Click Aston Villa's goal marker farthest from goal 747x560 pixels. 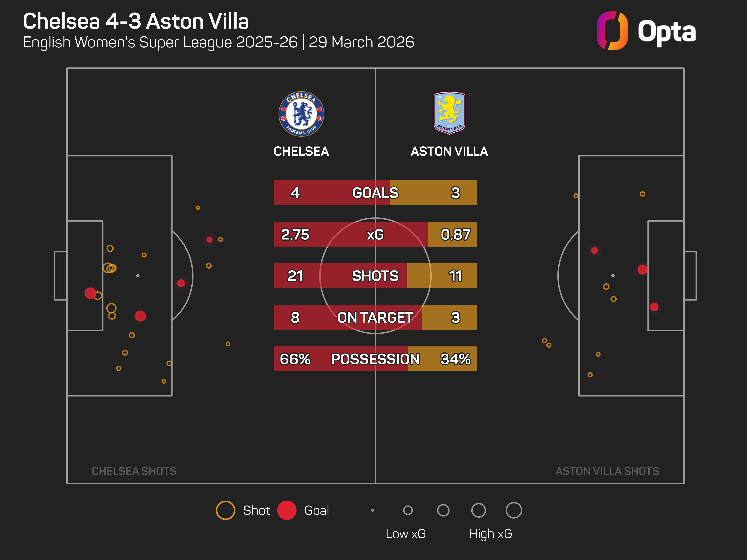coord(594,251)
